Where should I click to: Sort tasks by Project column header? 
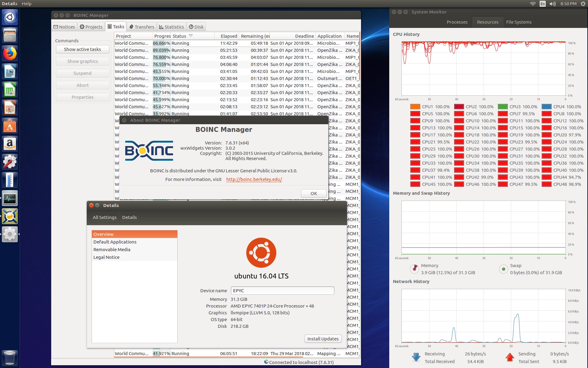[133, 36]
